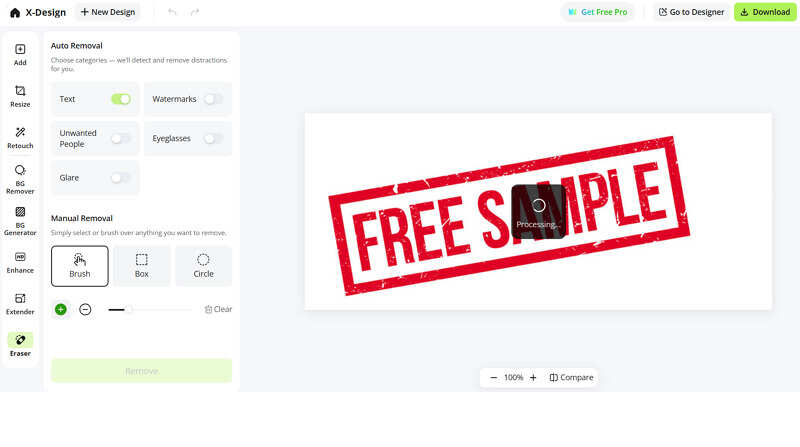Select the Extender tool
The image size is (800, 447).
(20, 304)
